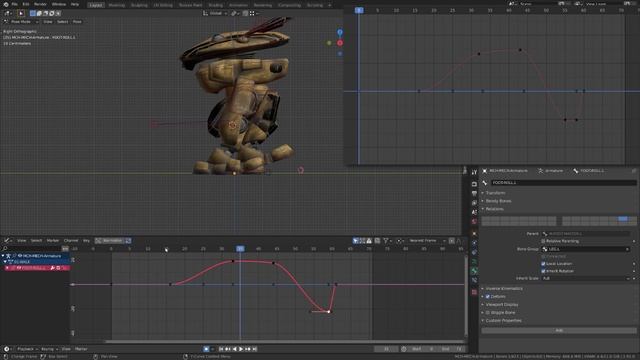Open the 3D viewport editor type selector

[x=8, y=13]
